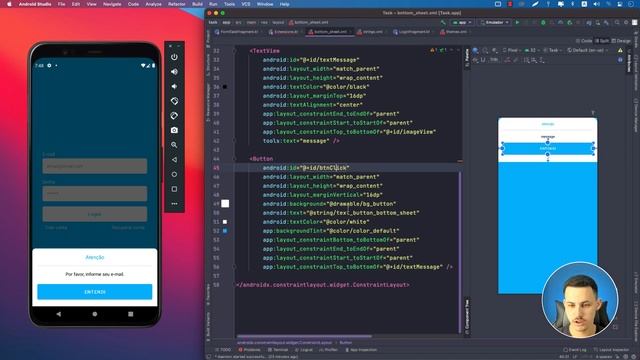
Task: Open emulator extended controls (three dots)
Action: pyautogui.click(x=174, y=204)
